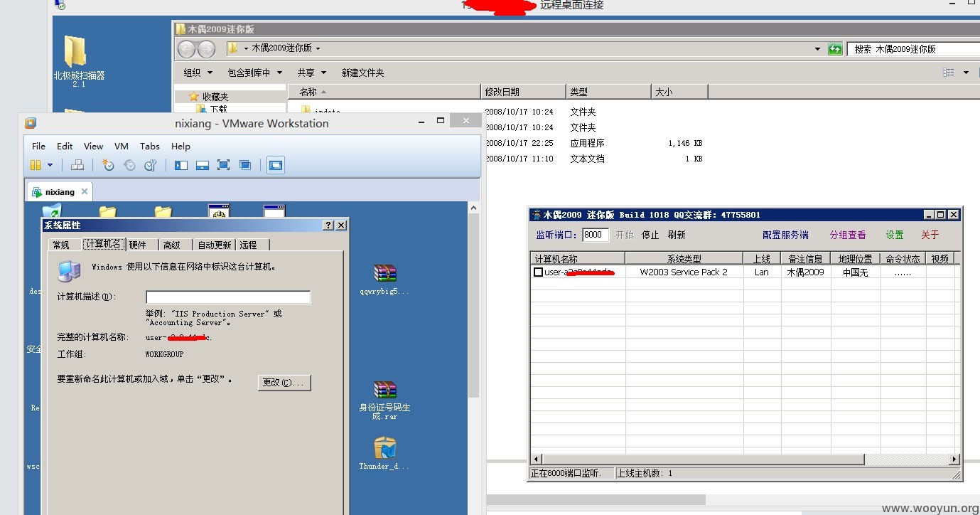Click horizontal scrollbar right arrow in 木偶2009
Screen dimensions: 980x515
click(x=954, y=460)
